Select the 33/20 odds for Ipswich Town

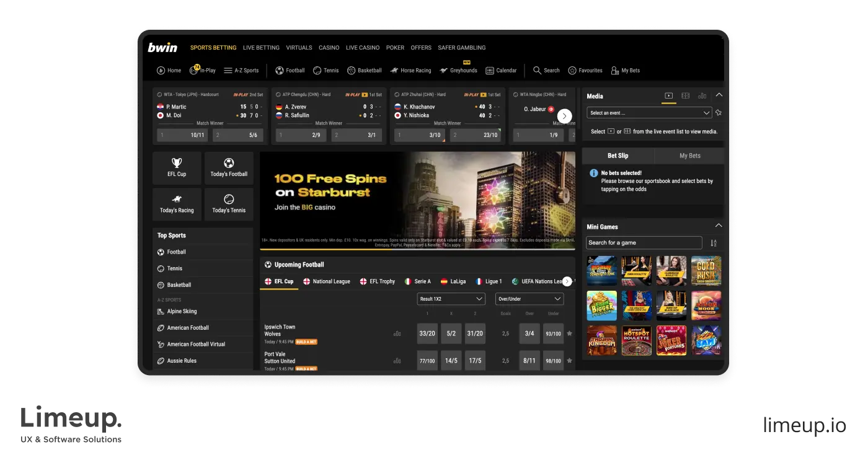427,334
